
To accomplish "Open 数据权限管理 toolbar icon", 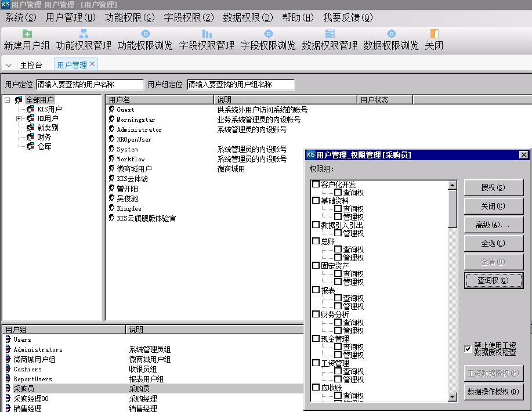I will pos(330,34).
